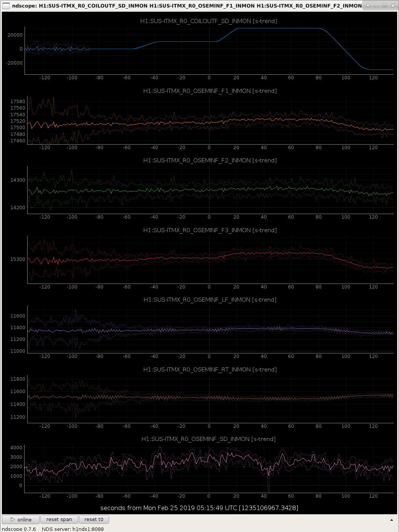Click the 'NDS server: h1nds1:8088' status text

pos(73,529)
